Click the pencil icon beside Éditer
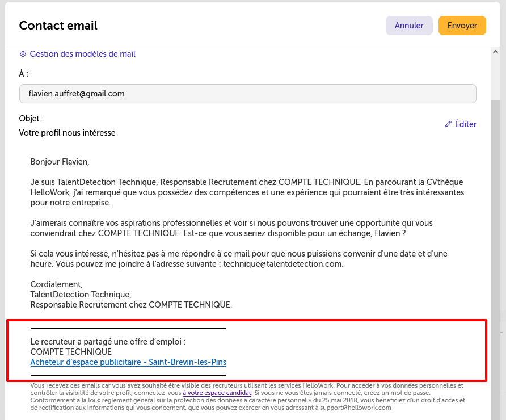The width and height of the screenshot is (506, 420). 448,124
